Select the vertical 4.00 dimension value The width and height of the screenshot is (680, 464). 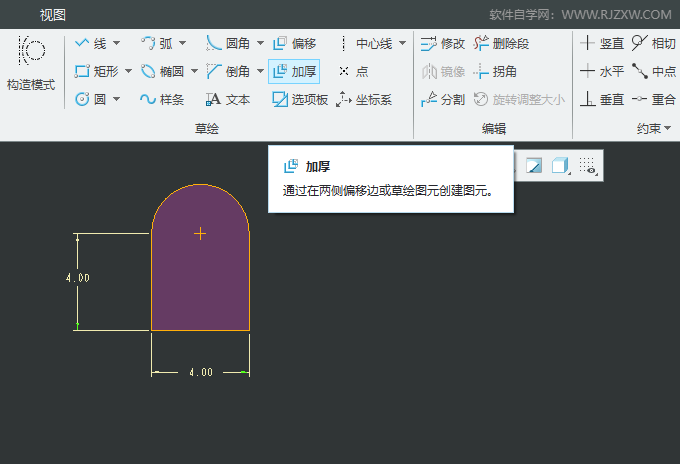(78, 278)
